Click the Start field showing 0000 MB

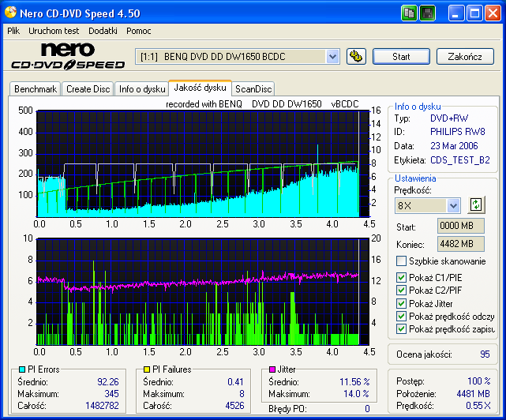coord(461,226)
